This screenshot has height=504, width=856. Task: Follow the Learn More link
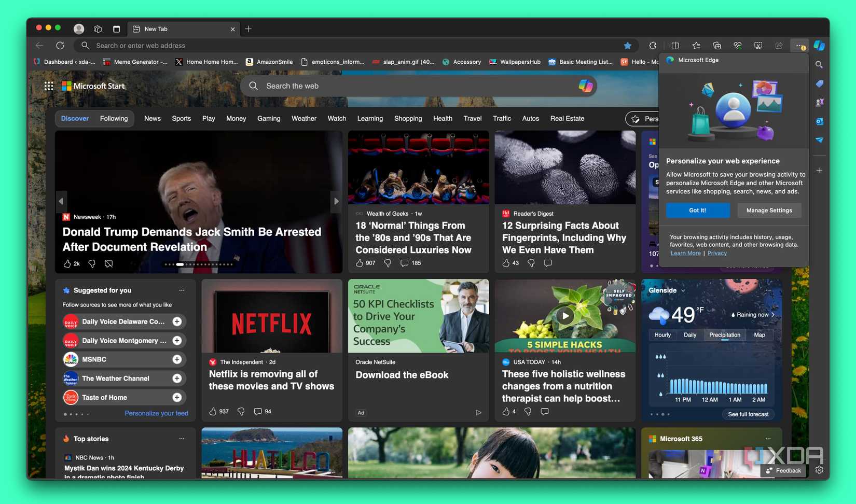(685, 253)
